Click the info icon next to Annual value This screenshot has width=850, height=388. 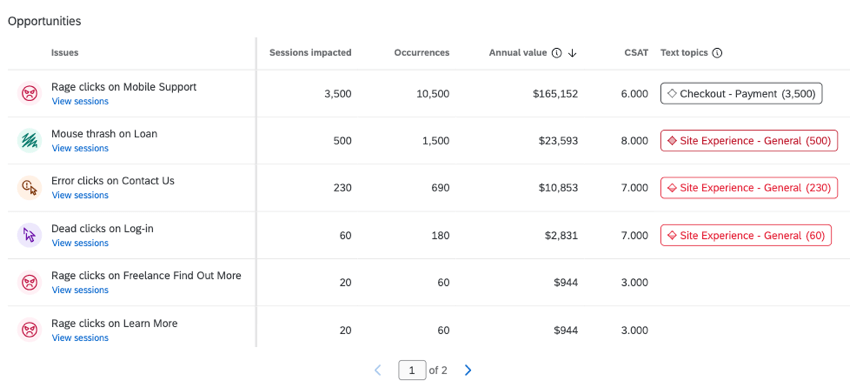coord(556,53)
